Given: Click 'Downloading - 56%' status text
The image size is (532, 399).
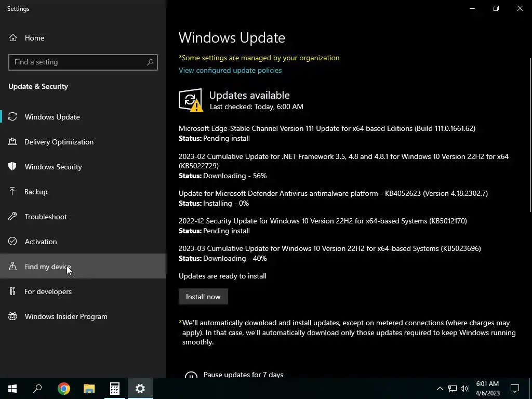Looking at the screenshot, I should tap(235, 176).
